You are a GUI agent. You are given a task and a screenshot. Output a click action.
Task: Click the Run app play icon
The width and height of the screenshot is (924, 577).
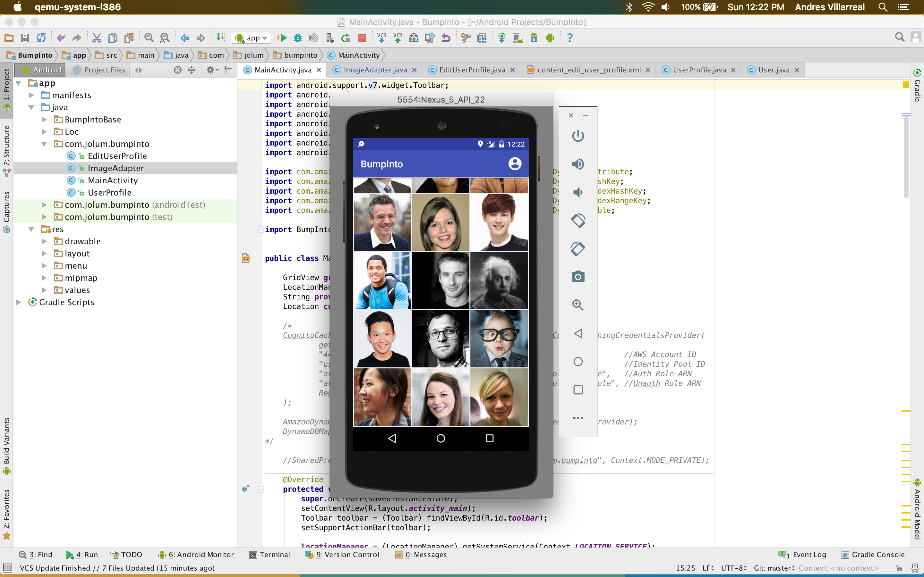click(x=282, y=38)
